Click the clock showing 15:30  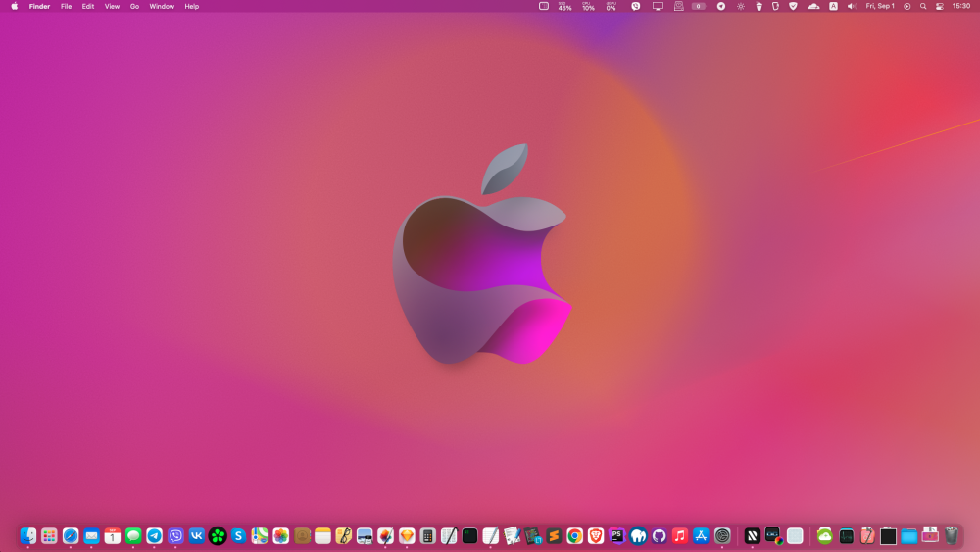click(x=961, y=6)
